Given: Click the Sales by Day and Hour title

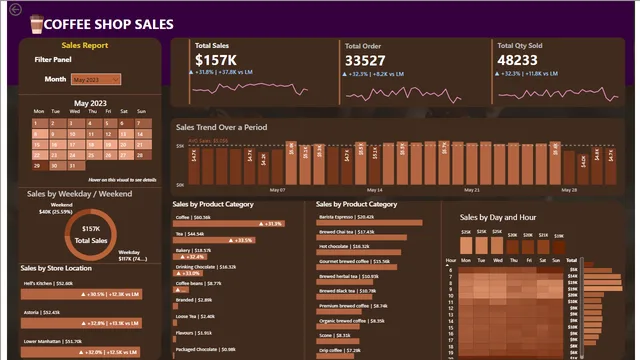Looking at the screenshot, I should tap(498, 218).
